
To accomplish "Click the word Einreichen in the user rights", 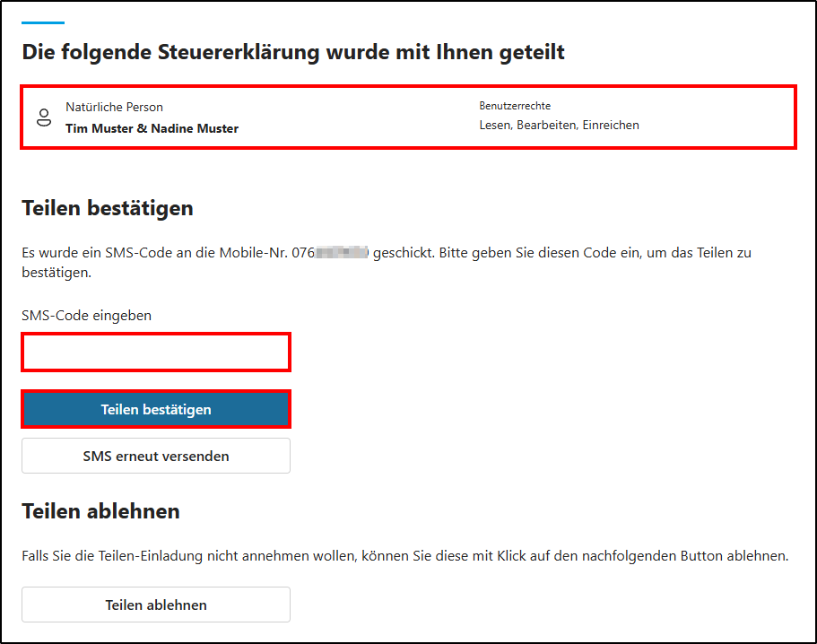I will click(611, 126).
